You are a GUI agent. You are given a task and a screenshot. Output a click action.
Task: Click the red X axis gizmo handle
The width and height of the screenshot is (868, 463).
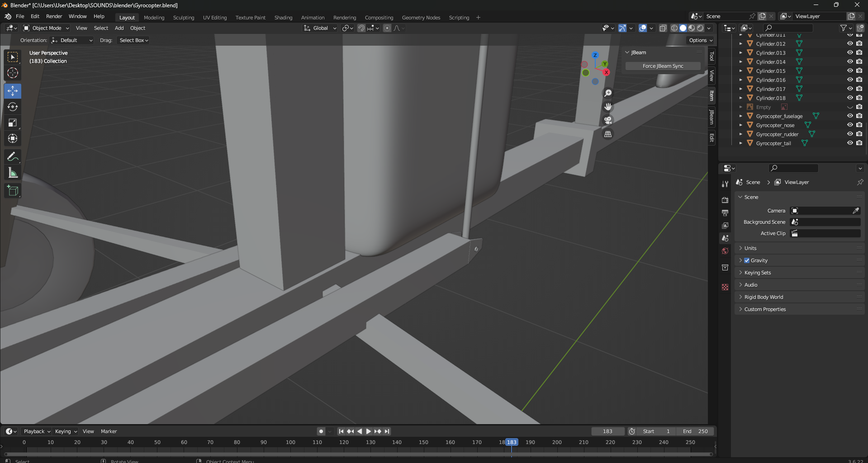606,72
